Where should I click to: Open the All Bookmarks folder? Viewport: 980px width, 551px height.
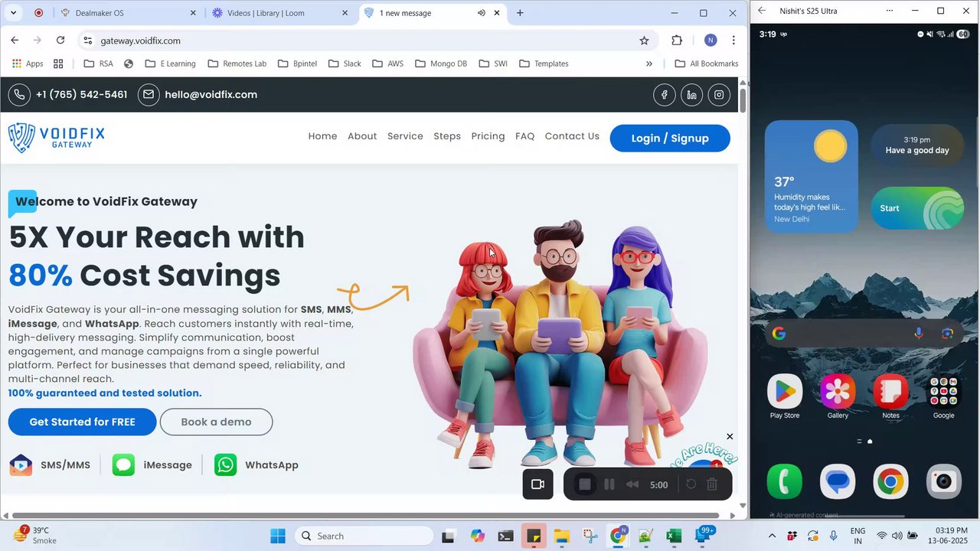click(x=706, y=64)
